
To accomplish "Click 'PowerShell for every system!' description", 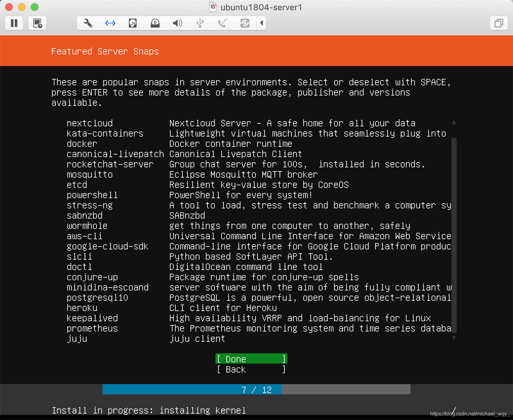I will (x=241, y=195).
